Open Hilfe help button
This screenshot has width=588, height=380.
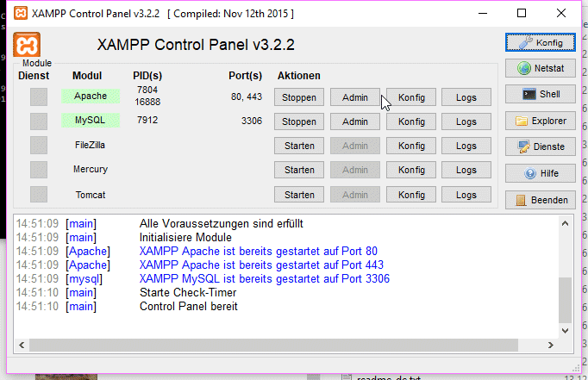(x=540, y=173)
